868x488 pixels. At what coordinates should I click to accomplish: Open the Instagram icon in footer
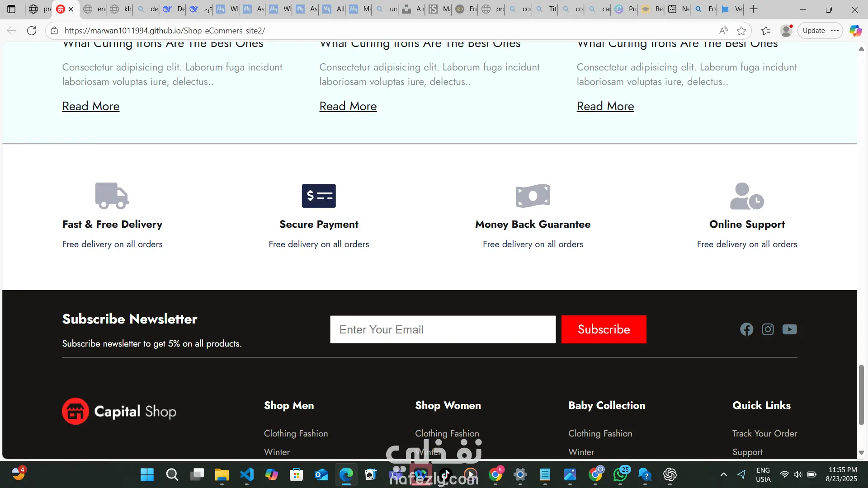click(768, 329)
